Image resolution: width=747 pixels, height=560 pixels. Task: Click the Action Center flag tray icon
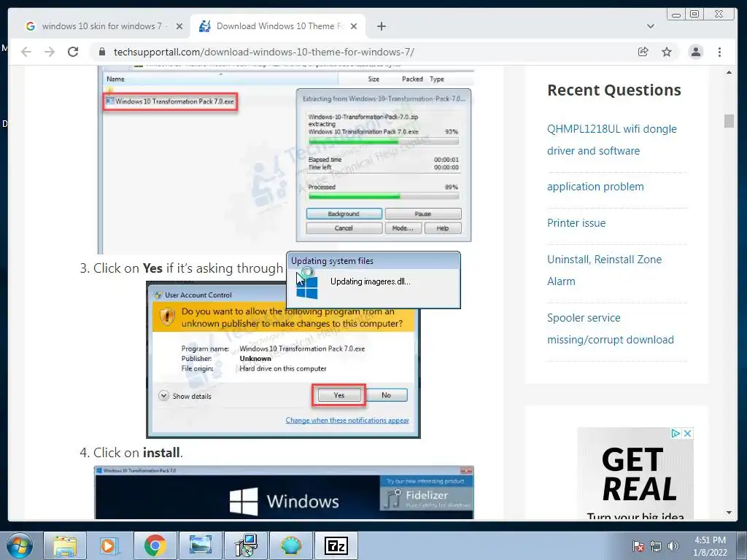tap(638, 546)
